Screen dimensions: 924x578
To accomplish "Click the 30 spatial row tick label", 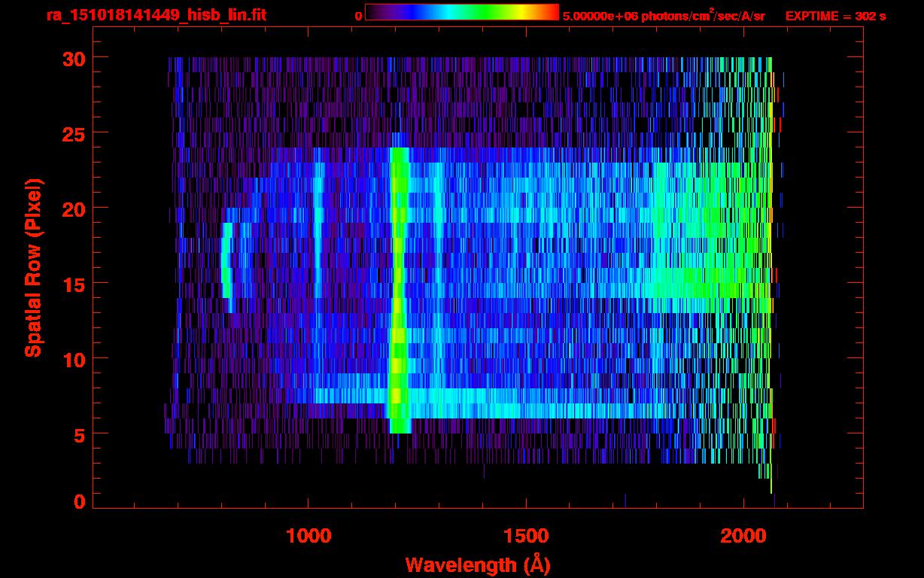I will [74, 58].
